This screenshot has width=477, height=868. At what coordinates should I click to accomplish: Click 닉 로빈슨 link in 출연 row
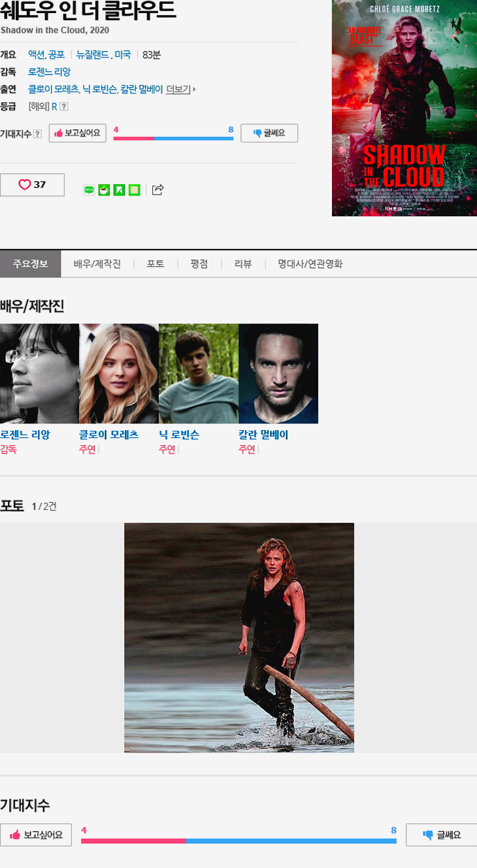click(100, 90)
